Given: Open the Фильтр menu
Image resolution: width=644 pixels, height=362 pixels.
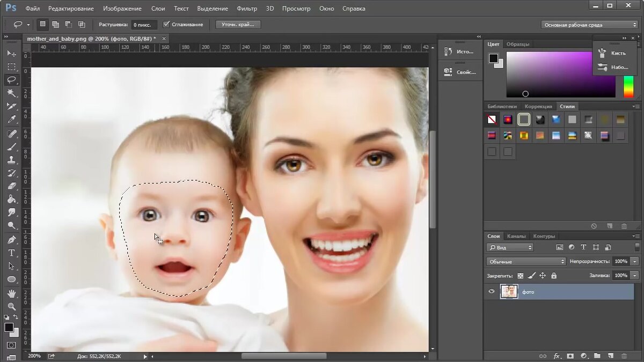Looking at the screenshot, I should click(247, 9).
